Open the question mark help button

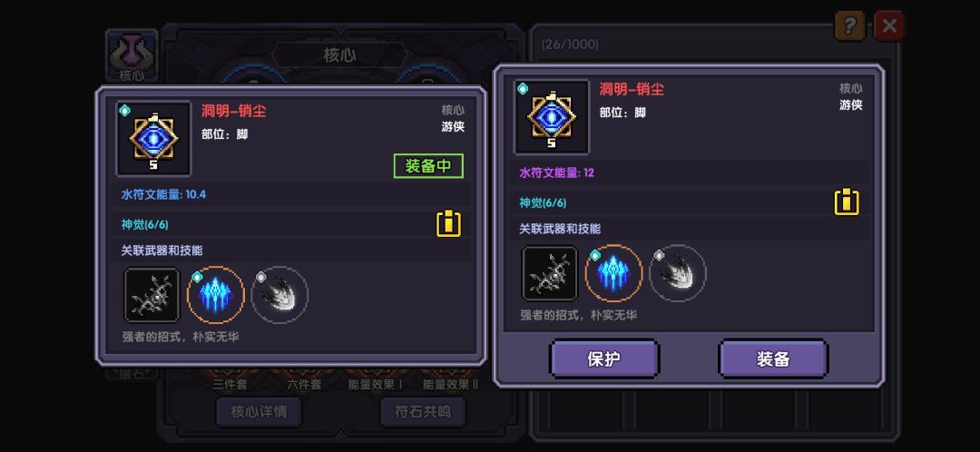click(850, 26)
